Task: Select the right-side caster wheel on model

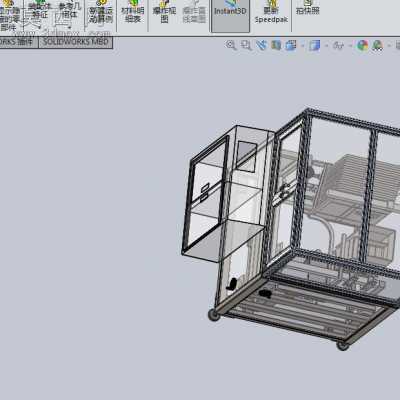Action: [x=343, y=346]
